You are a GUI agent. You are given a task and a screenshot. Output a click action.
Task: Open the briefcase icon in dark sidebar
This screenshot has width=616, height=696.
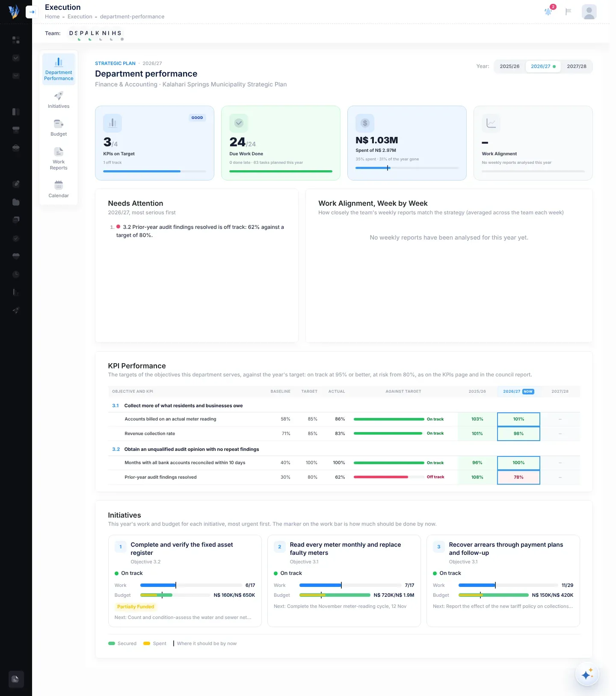[x=16, y=148]
